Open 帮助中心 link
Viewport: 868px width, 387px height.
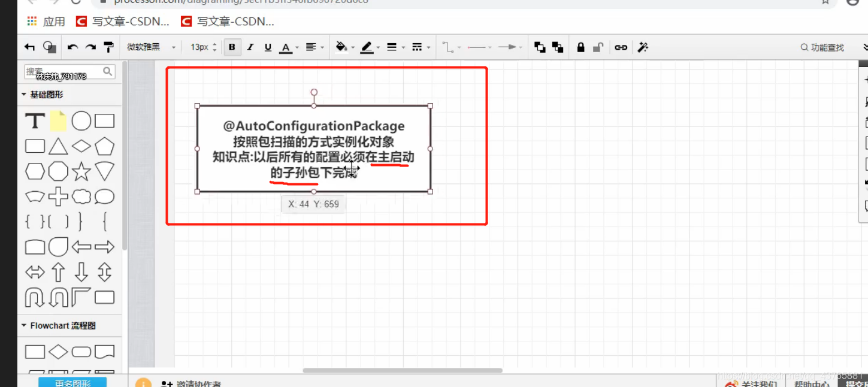coord(812,383)
